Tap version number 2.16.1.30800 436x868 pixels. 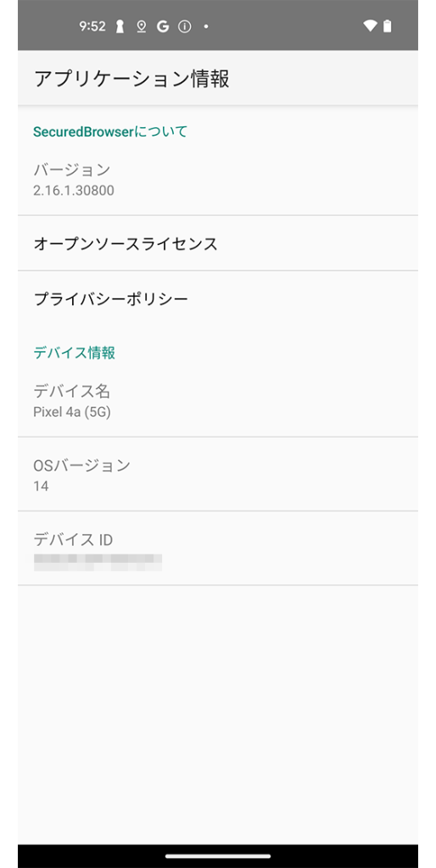click(x=74, y=191)
